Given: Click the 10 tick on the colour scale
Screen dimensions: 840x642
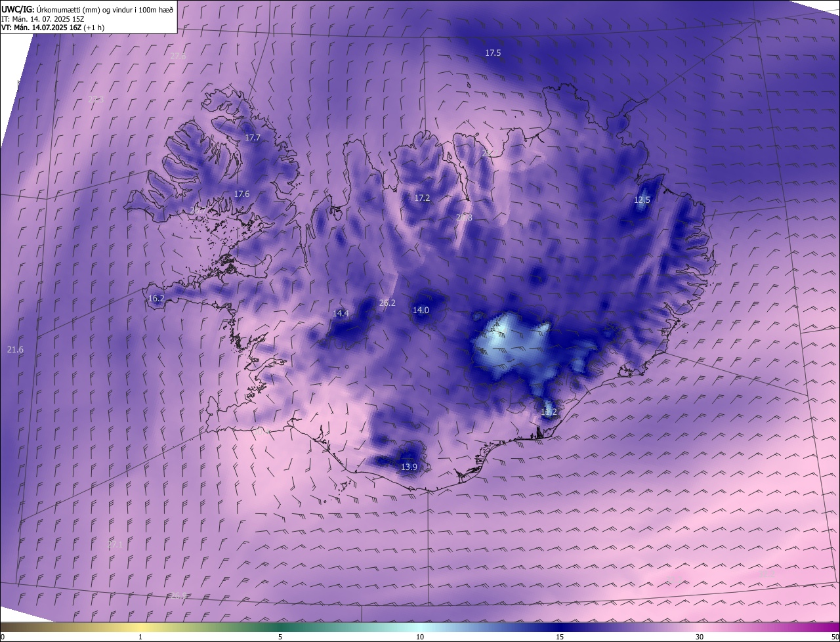Looking at the screenshot, I should point(420,637).
